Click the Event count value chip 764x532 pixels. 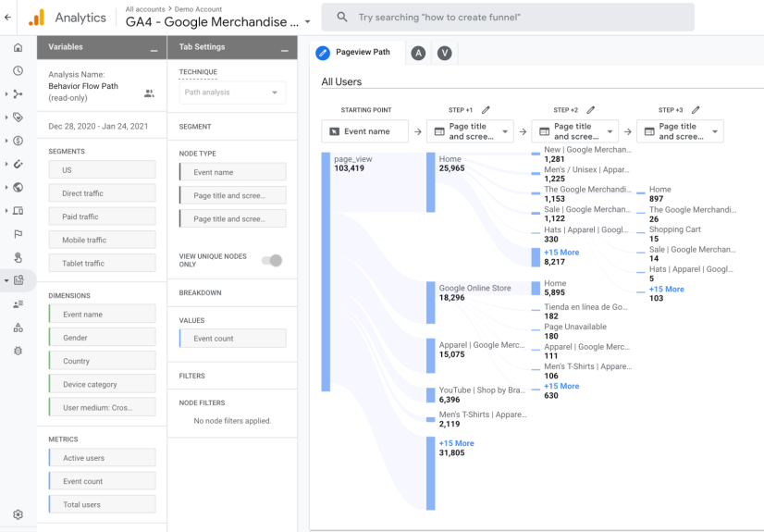pyautogui.click(x=233, y=339)
